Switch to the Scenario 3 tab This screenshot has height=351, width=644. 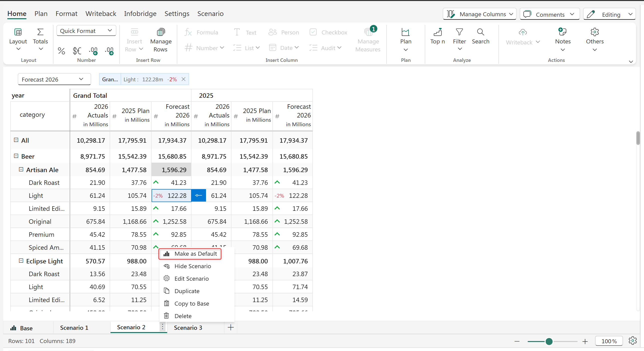pos(188,328)
